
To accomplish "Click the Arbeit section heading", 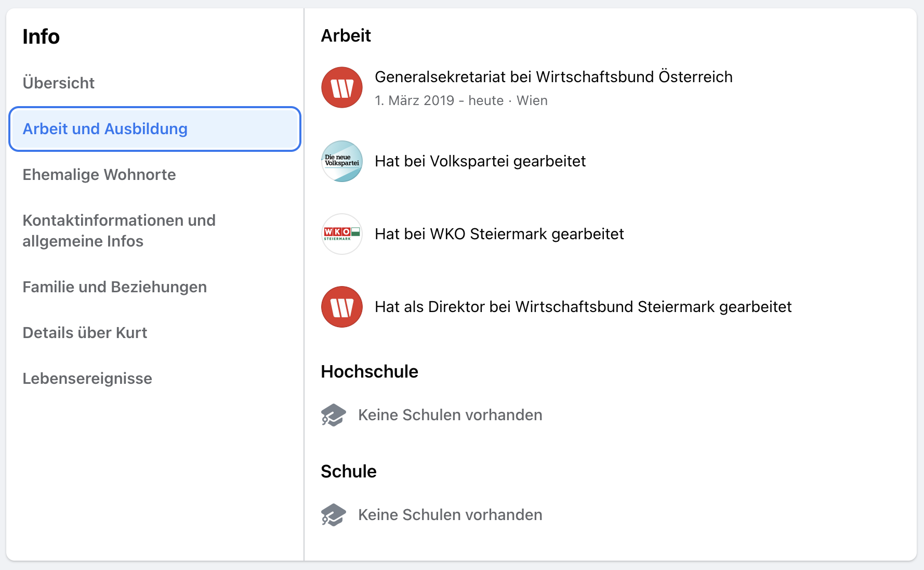I will (x=346, y=36).
